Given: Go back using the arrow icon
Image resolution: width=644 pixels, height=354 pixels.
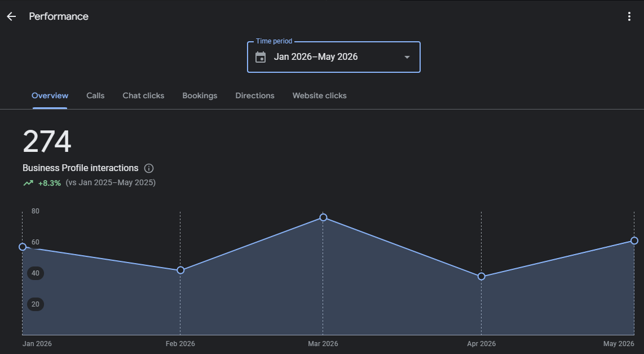Looking at the screenshot, I should coord(11,16).
